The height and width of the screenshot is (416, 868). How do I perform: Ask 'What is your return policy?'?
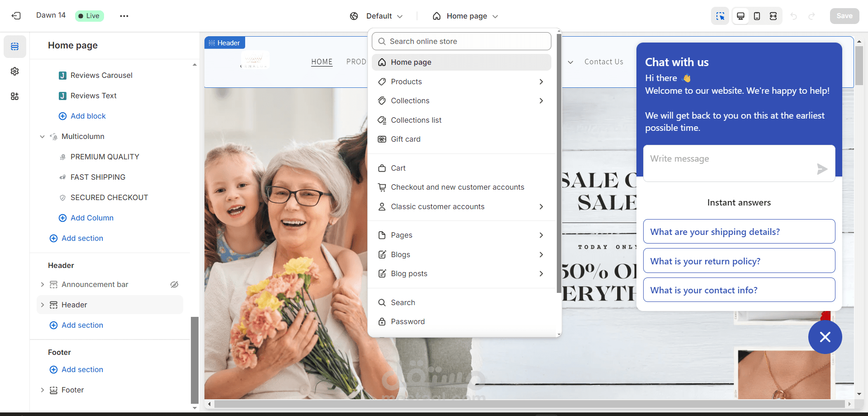coord(739,261)
